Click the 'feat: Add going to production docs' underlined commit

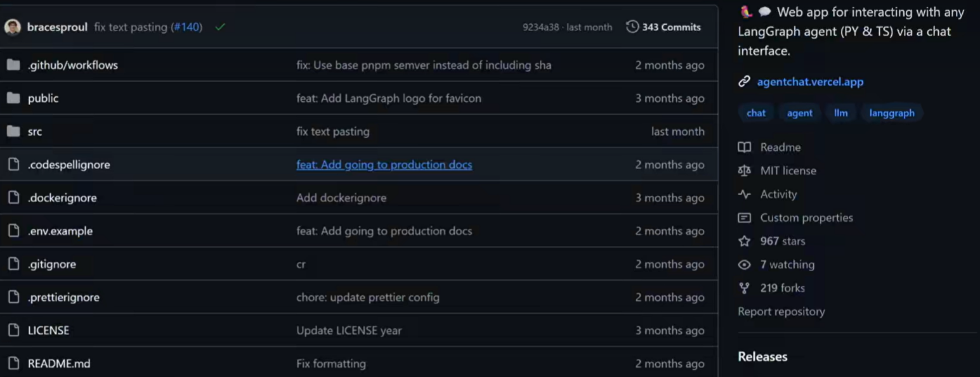coord(384,165)
